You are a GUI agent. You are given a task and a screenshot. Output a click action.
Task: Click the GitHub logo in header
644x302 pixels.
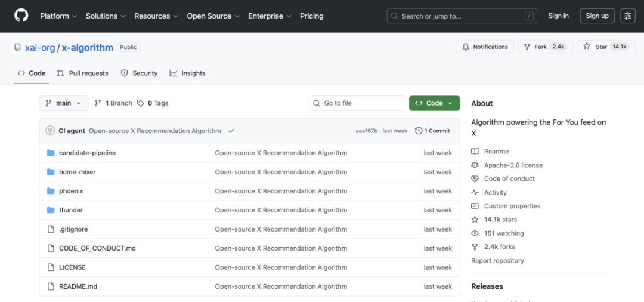click(21, 16)
